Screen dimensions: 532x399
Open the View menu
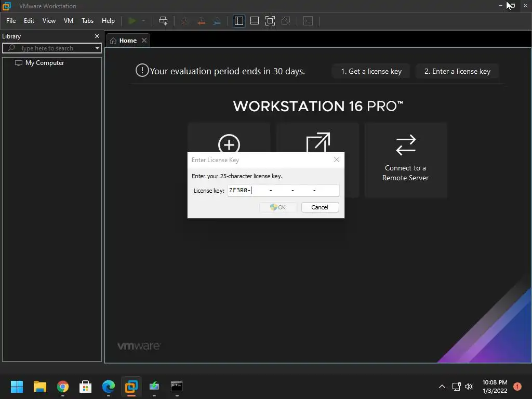49,21
